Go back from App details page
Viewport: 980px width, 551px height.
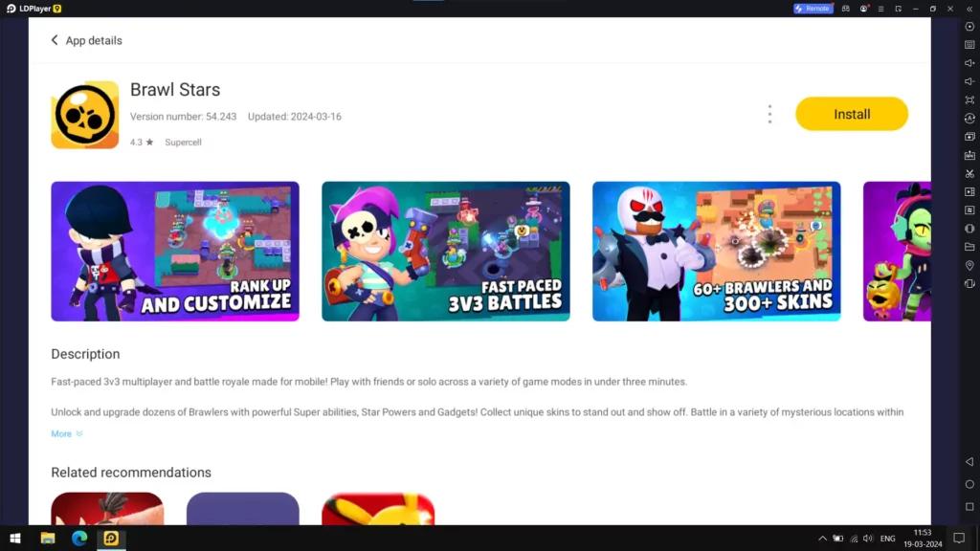55,40
